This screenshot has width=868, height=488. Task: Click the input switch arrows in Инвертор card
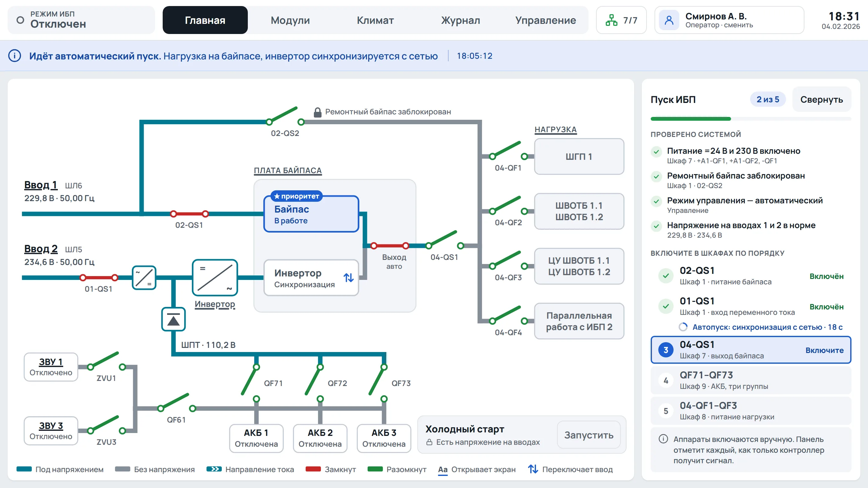[349, 278]
